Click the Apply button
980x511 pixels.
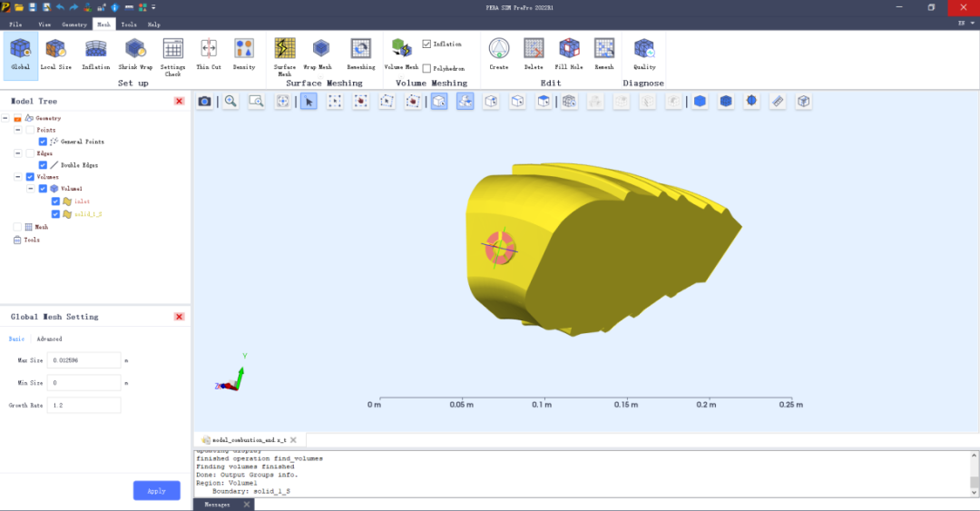156,490
